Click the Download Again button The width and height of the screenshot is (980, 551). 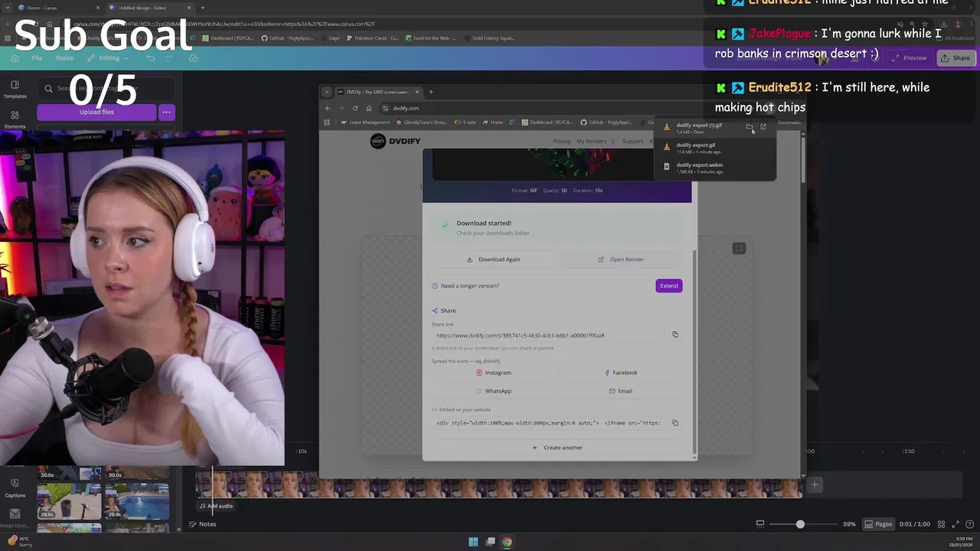coord(493,259)
